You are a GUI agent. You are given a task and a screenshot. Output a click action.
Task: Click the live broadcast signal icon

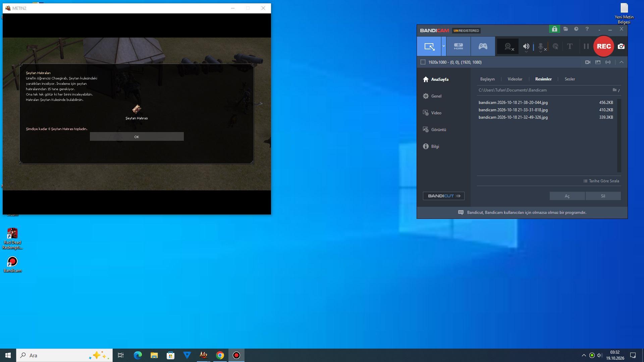(x=608, y=62)
